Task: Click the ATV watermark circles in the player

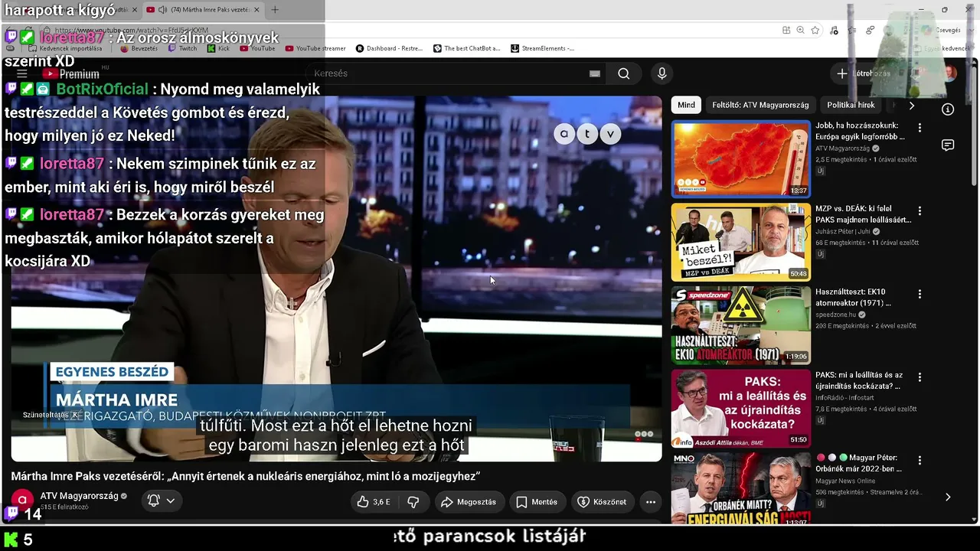Action: (x=587, y=134)
